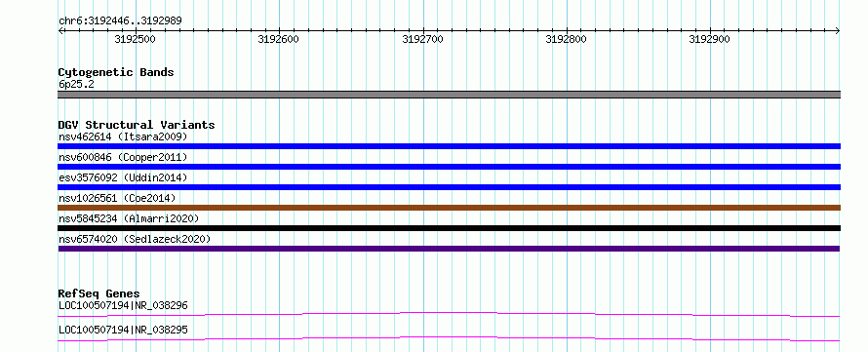
Task: Select the blue nsv462614 variant bar
Action: [449, 146]
